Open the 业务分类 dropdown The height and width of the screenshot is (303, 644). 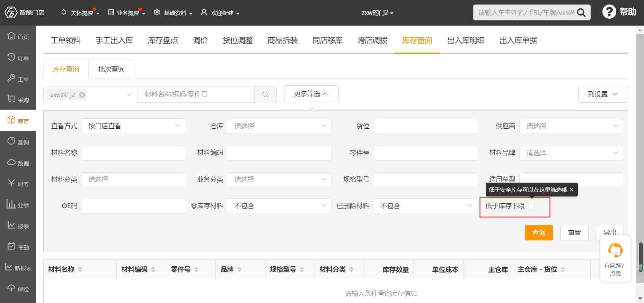pos(279,179)
